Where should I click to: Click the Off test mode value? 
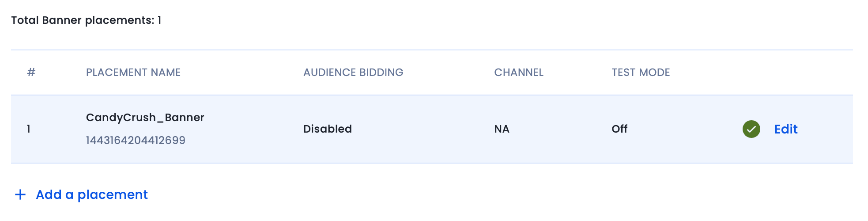click(x=619, y=129)
